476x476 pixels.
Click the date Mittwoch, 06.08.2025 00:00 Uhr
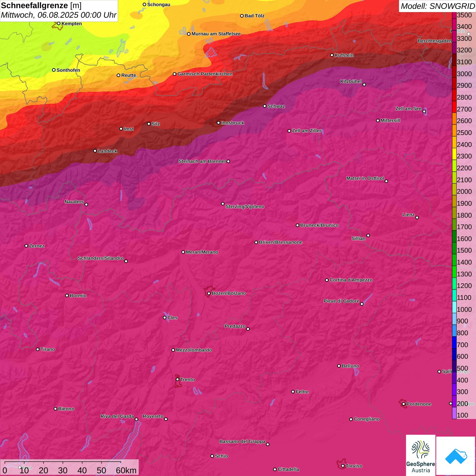[x=58, y=15]
